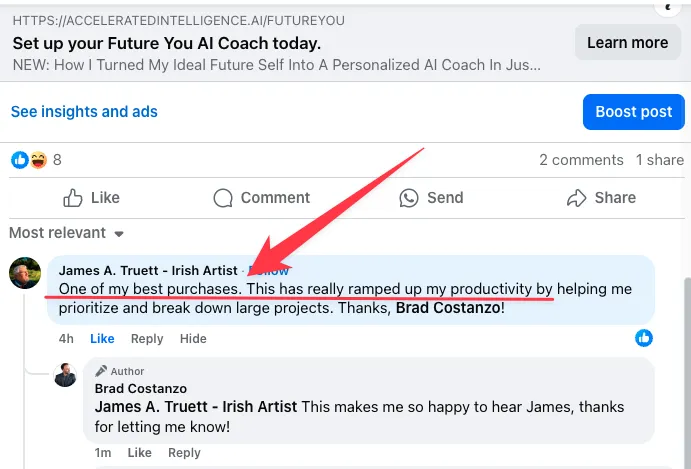Hide James A. Truett's comment
Screen dimensions: 691x469
[x=193, y=339]
